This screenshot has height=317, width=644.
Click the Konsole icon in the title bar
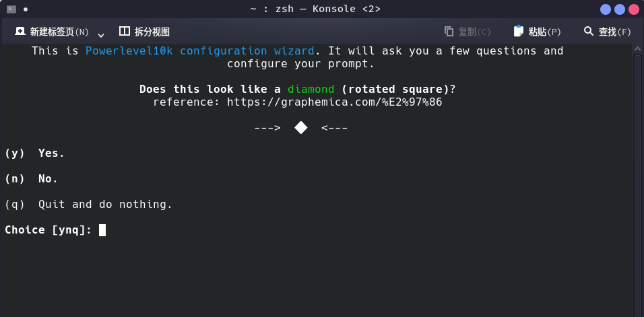[x=11, y=9]
